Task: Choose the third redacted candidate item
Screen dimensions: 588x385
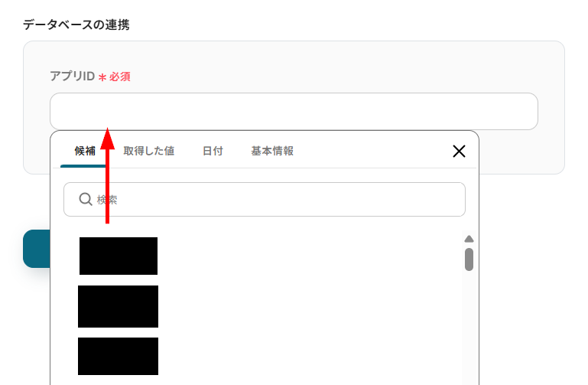Action: click(118, 356)
